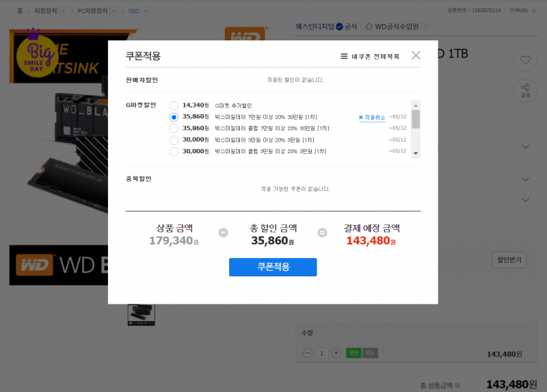Click the share icon button
This screenshot has height=392, width=547.
[525, 90]
